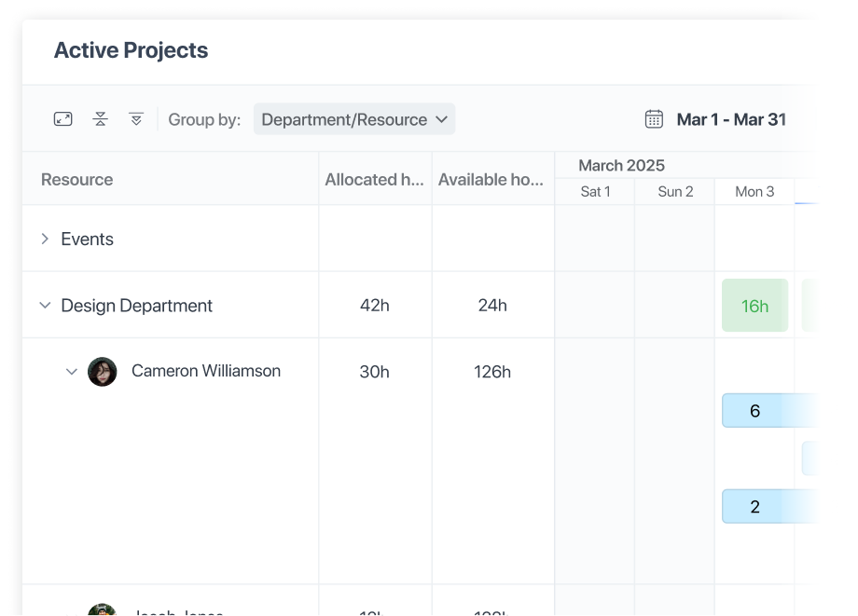Click the Sat 1 day header

[x=595, y=192]
